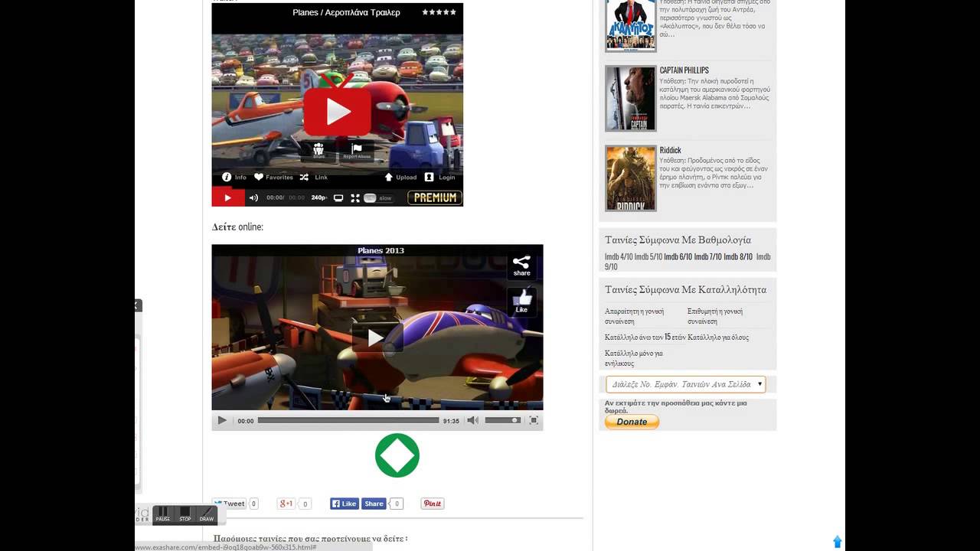980x551 pixels.
Task: Select 'Κατάλληλο μόνο για ενήλικους' link
Action: (x=634, y=358)
